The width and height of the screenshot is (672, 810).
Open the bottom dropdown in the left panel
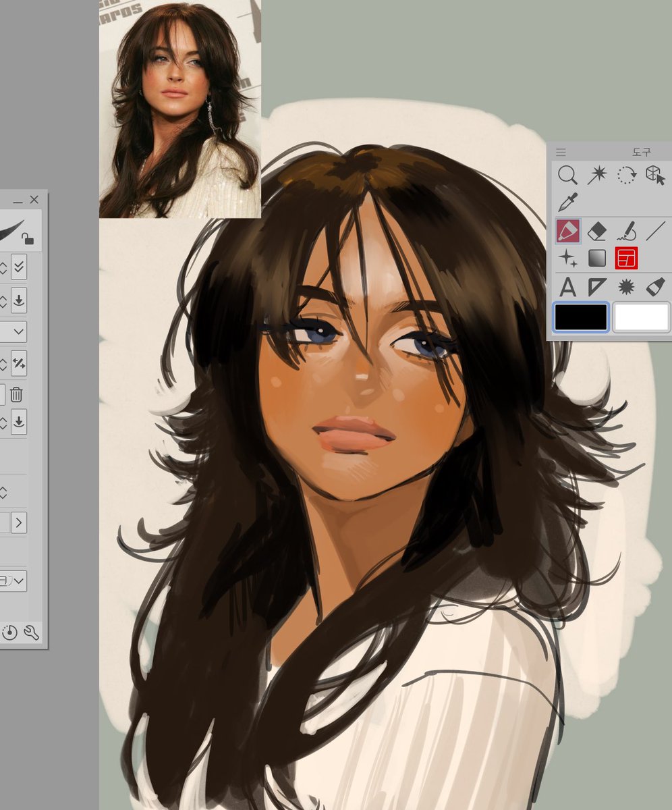coord(13,580)
